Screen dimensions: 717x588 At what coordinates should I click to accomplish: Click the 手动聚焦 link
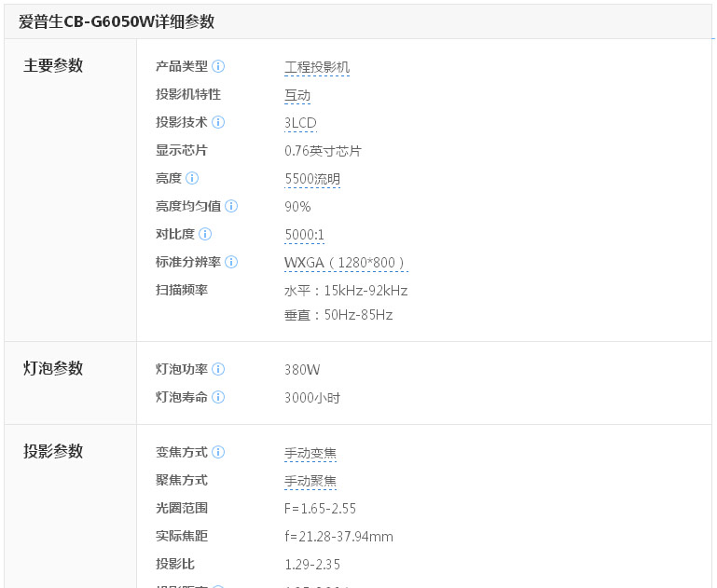310,481
